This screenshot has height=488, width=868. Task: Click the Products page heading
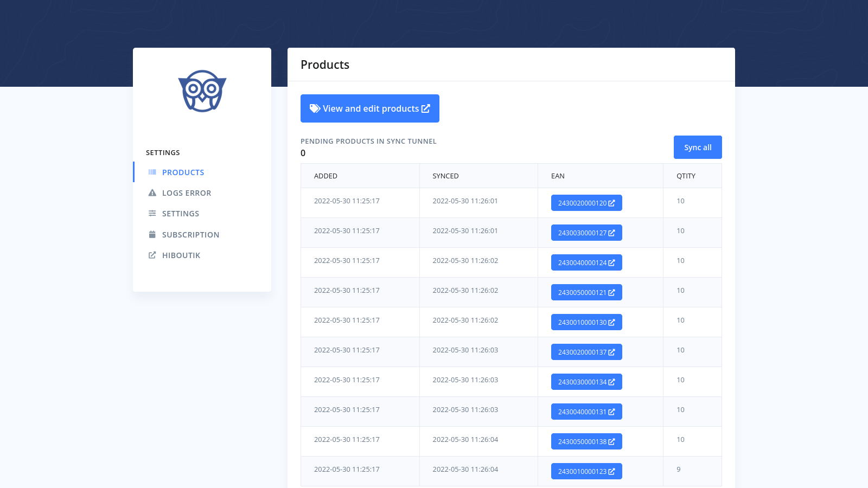coord(325,65)
